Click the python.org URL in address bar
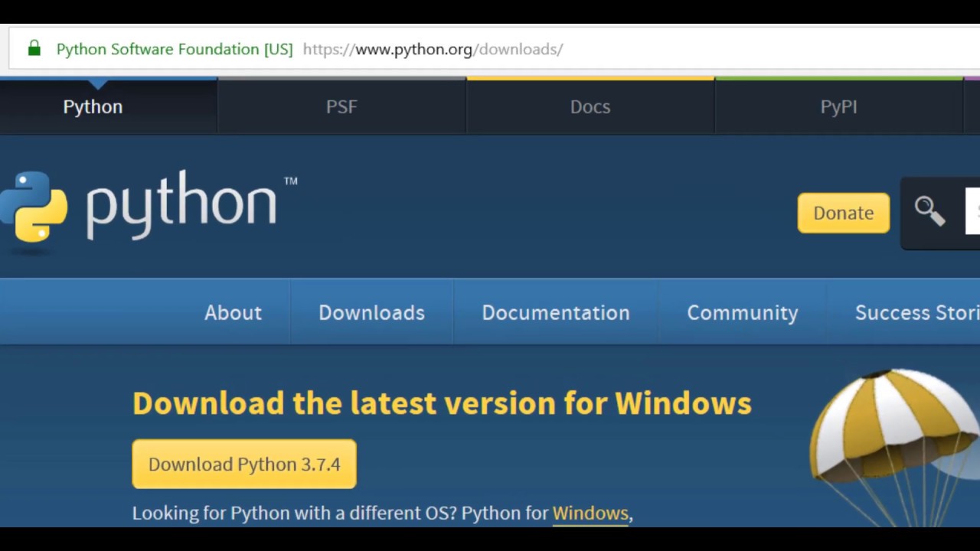This screenshot has width=980, height=551. click(433, 49)
